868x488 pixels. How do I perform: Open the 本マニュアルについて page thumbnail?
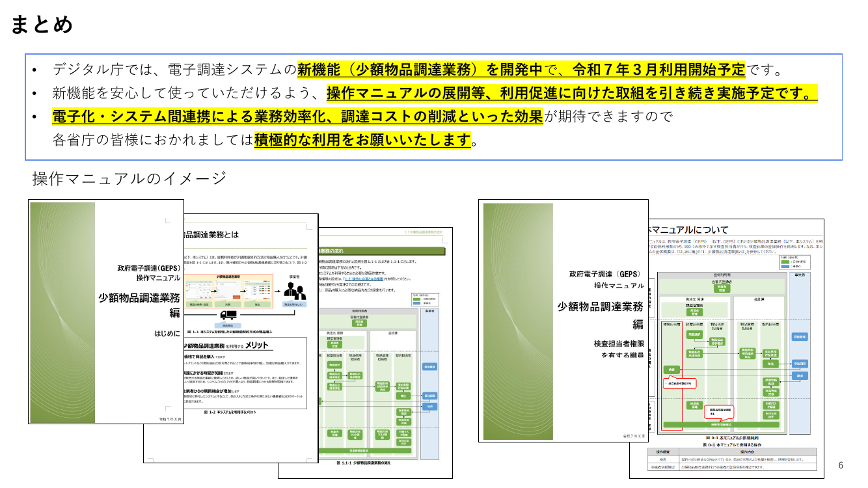(x=727, y=349)
